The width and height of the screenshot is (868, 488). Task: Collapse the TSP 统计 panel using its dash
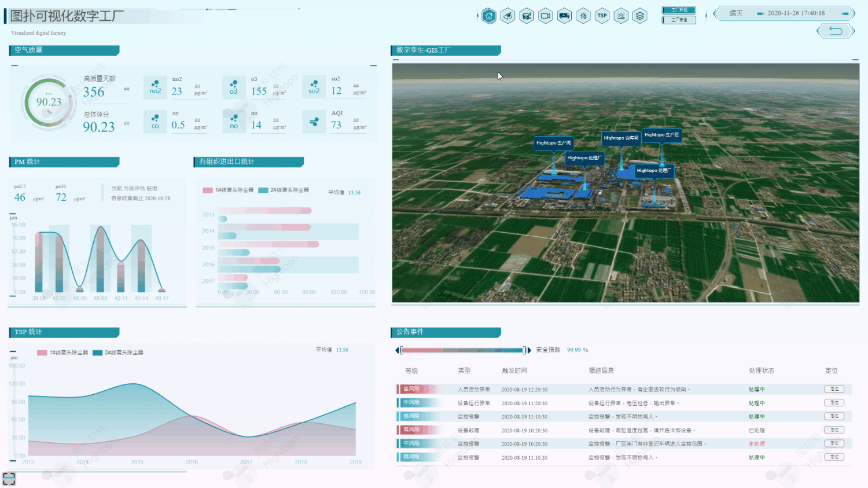[13, 351]
